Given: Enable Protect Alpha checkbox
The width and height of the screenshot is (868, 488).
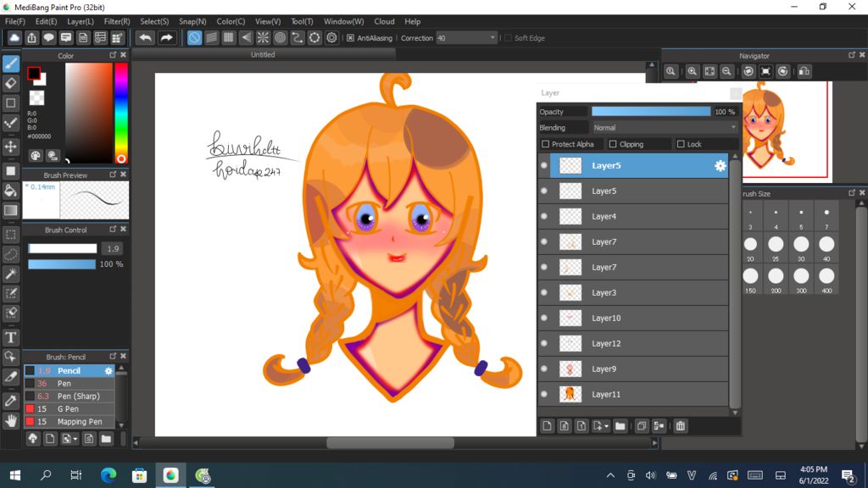Looking at the screenshot, I should click(545, 144).
